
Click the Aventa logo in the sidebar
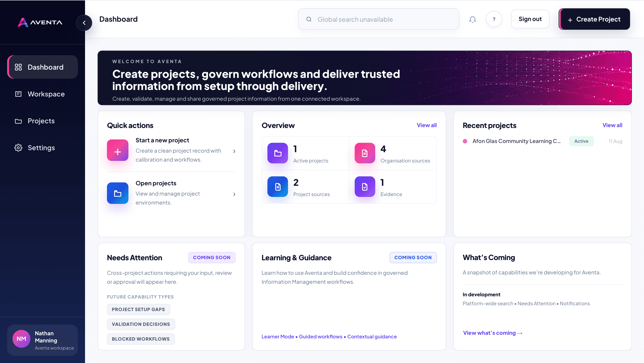pos(40,22)
